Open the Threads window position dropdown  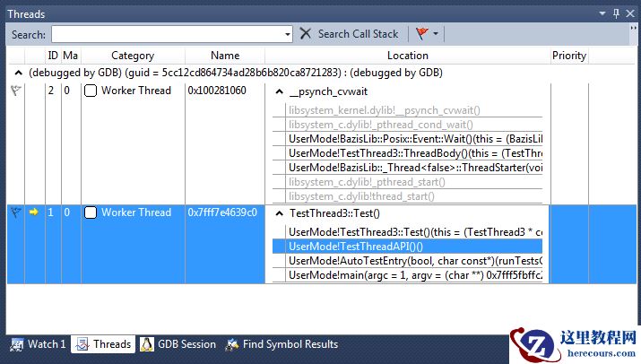pyautogui.click(x=602, y=13)
